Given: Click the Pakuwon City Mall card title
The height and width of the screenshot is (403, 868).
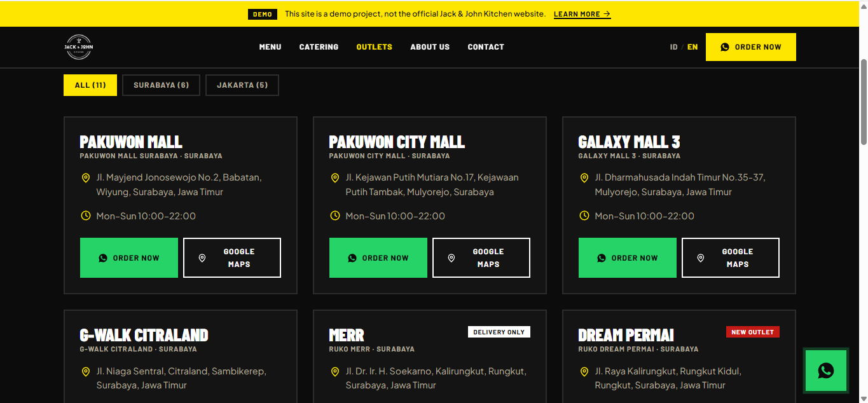Looking at the screenshot, I should 397,142.
